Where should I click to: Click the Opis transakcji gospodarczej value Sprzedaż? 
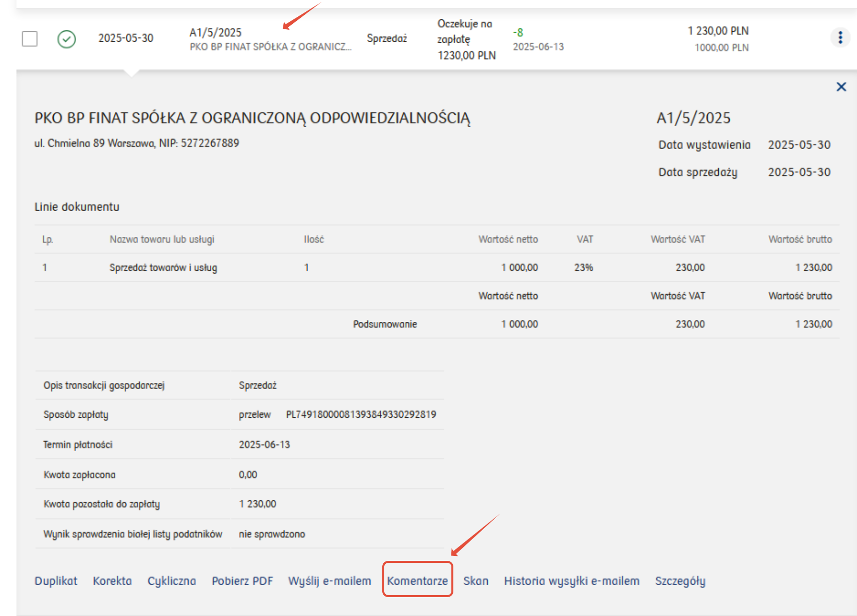257,385
